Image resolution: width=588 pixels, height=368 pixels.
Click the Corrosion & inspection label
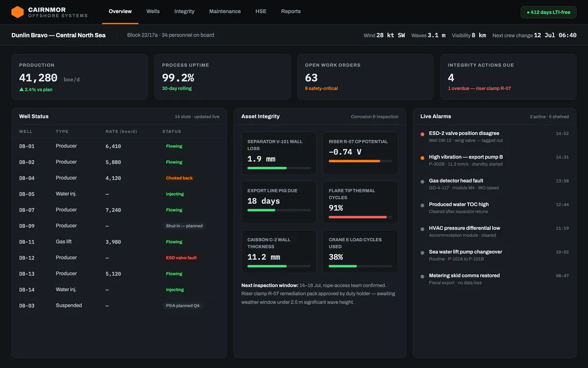(374, 117)
